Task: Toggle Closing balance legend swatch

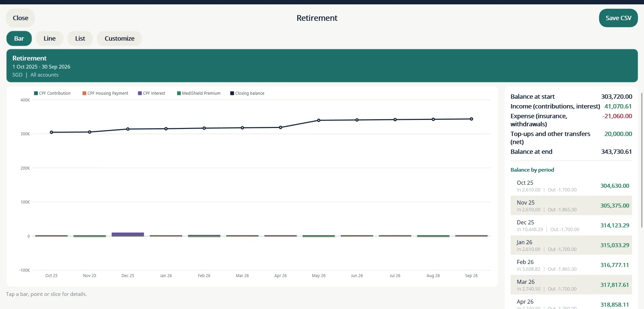Action: pos(232,93)
